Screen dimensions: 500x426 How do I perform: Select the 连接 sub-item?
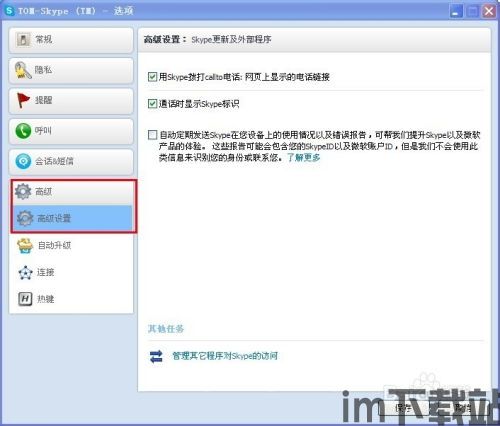(71, 272)
